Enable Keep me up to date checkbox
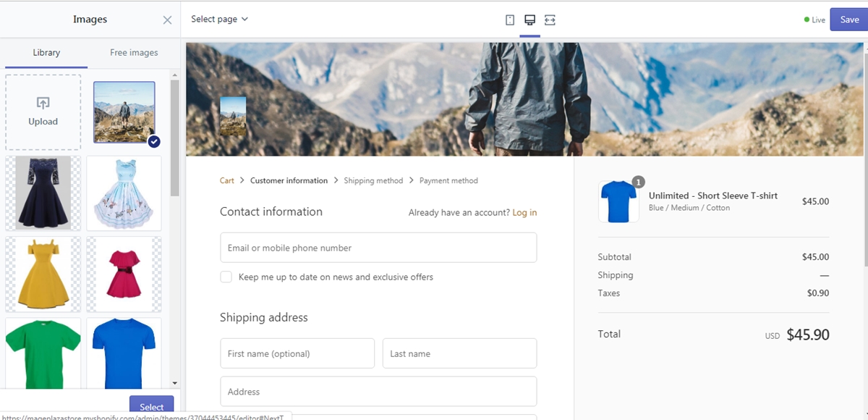868x420 pixels. tap(226, 277)
